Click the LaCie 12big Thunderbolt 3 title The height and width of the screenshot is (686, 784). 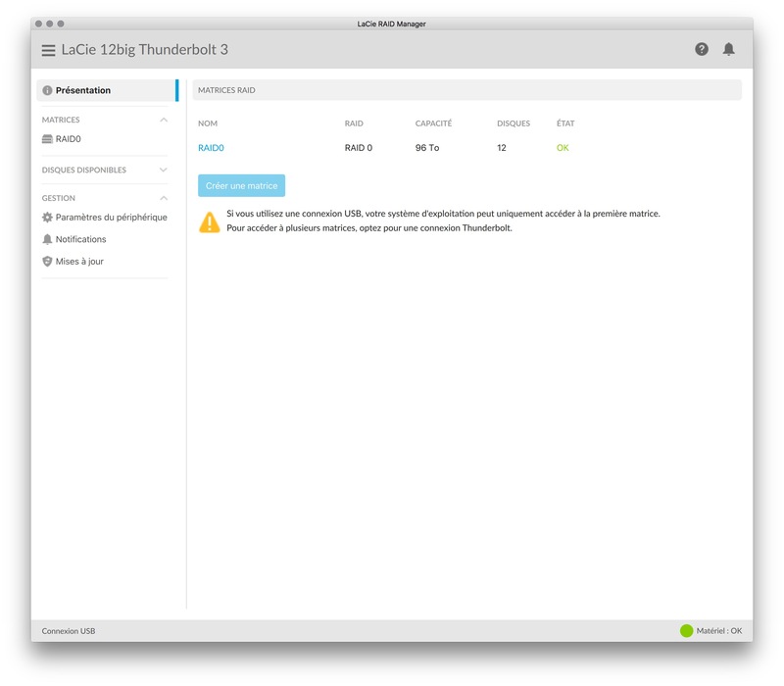pyautogui.click(x=144, y=50)
